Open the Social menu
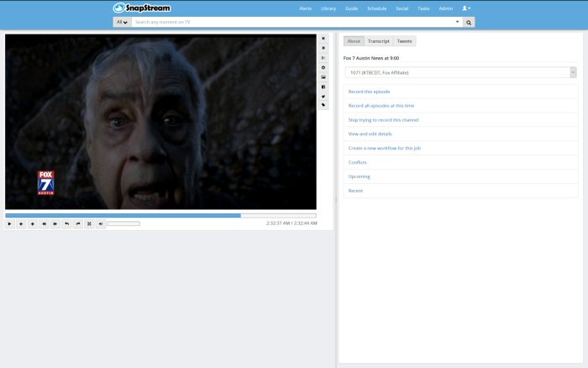The image size is (588, 368). 402,8
